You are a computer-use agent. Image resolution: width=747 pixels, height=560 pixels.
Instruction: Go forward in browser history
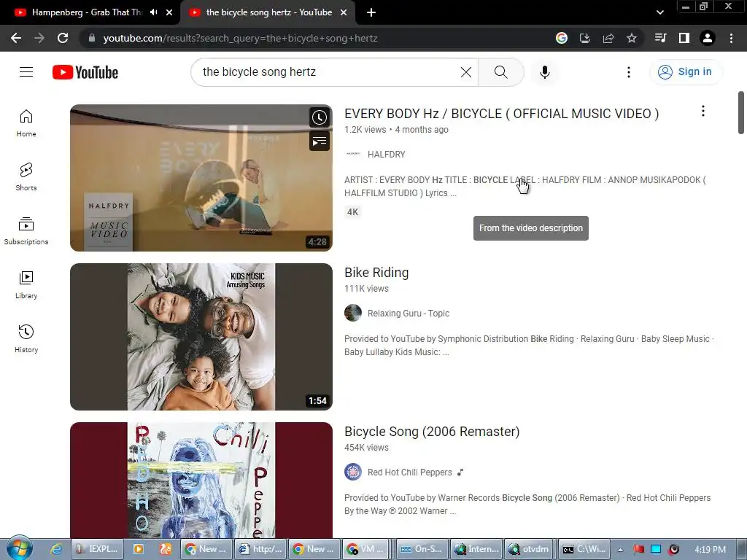[39, 38]
